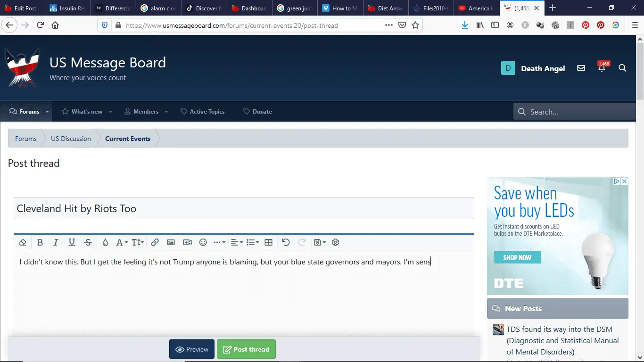644x362 pixels.
Task: Open the Firefox downloads panel
Action: (465, 25)
